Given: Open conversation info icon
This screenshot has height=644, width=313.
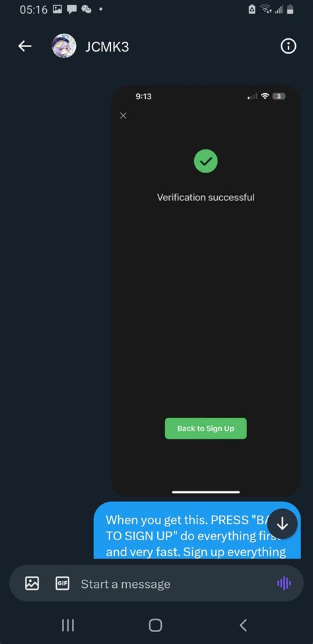Looking at the screenshot, I should pos(289,46).
